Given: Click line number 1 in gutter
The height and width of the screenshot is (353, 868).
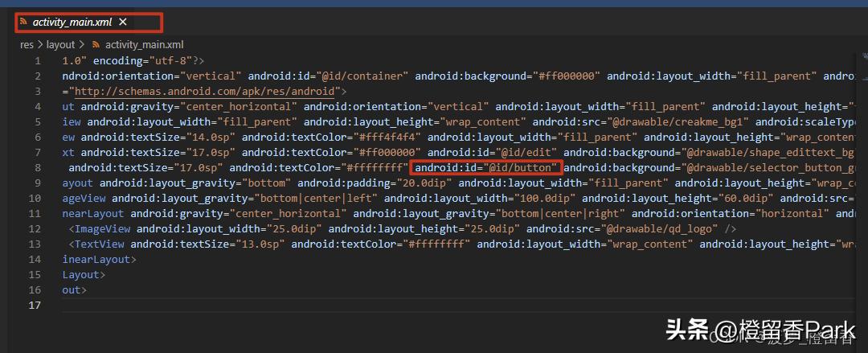Looking at the screenshot, I should 37,61.
